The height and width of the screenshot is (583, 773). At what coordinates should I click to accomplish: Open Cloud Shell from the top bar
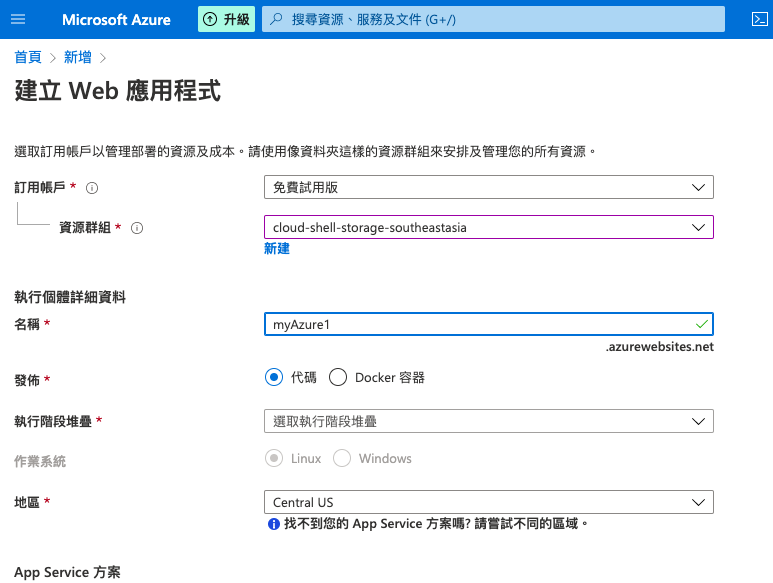(759, 19)
